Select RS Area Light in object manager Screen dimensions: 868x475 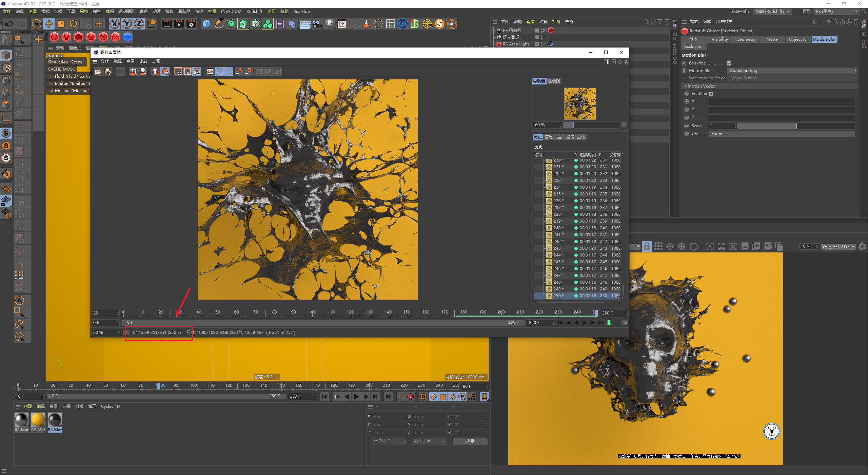pyautogui.click(x=516, y=44)
